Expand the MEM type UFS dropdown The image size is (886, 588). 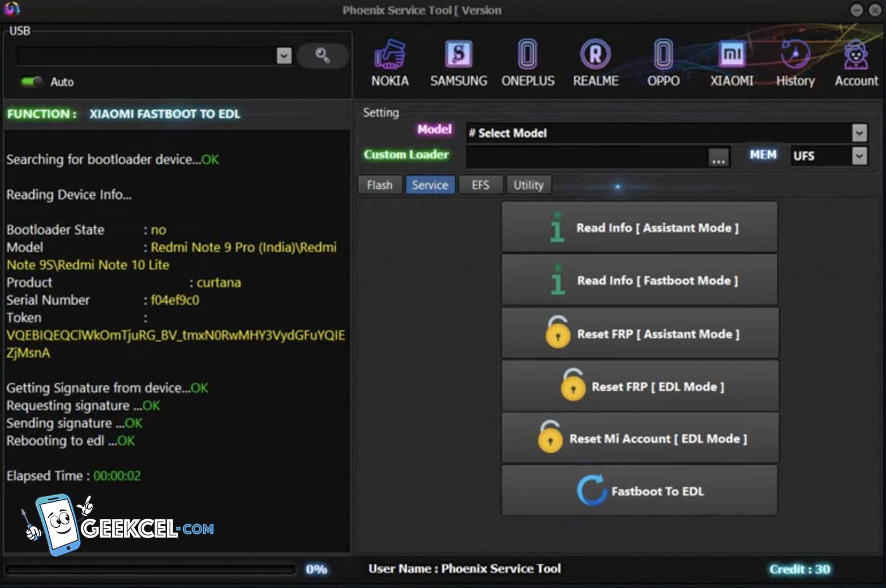[x=858, y=156]
